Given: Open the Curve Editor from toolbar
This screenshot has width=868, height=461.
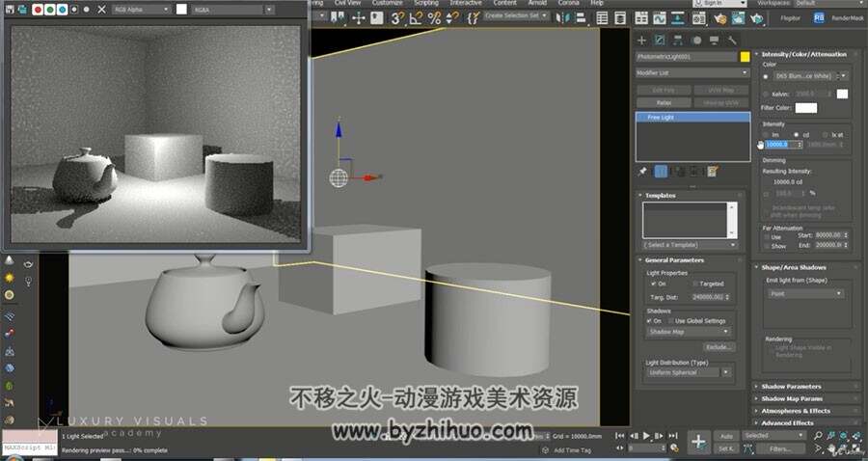Looking at the screenshot, I should pyautogui.click(x=660, y=18).
